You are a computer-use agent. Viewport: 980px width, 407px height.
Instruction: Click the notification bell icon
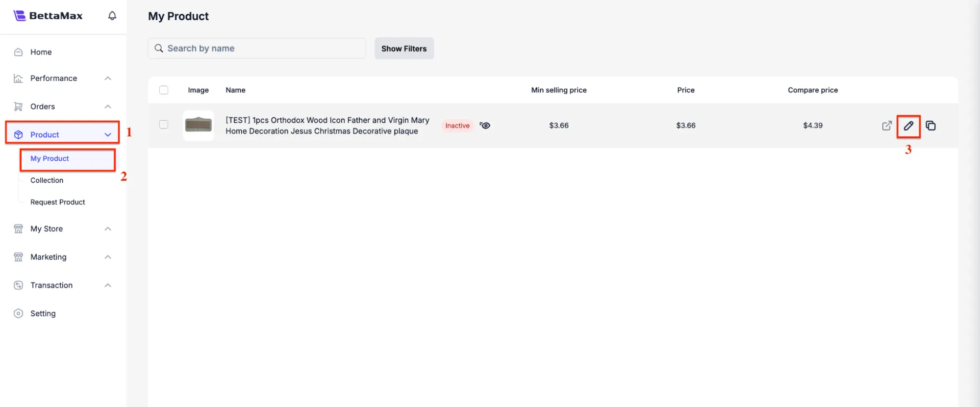pos(112,16)
